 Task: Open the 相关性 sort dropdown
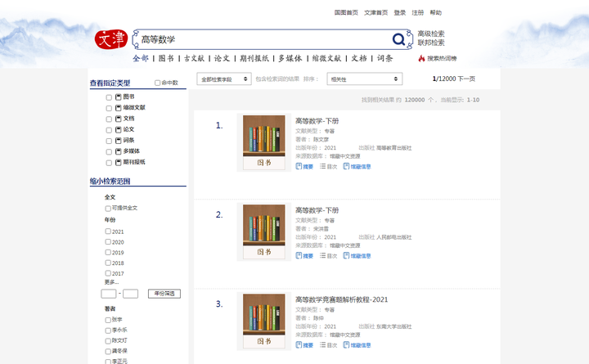tap(365, 79)
